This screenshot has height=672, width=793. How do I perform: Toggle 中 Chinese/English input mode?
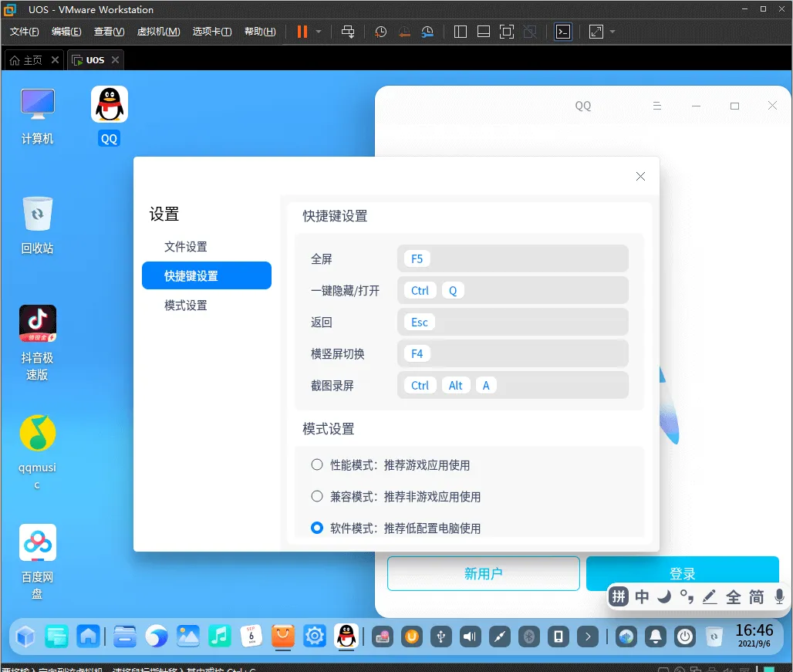tap(642, 597)
